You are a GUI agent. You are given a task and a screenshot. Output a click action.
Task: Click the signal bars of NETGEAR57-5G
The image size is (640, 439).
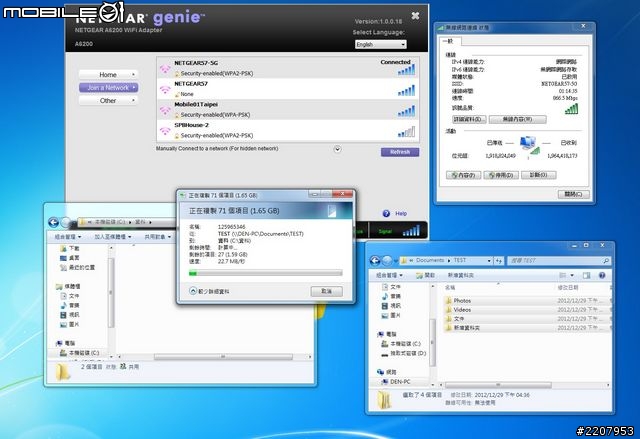(x=406, y=70)
